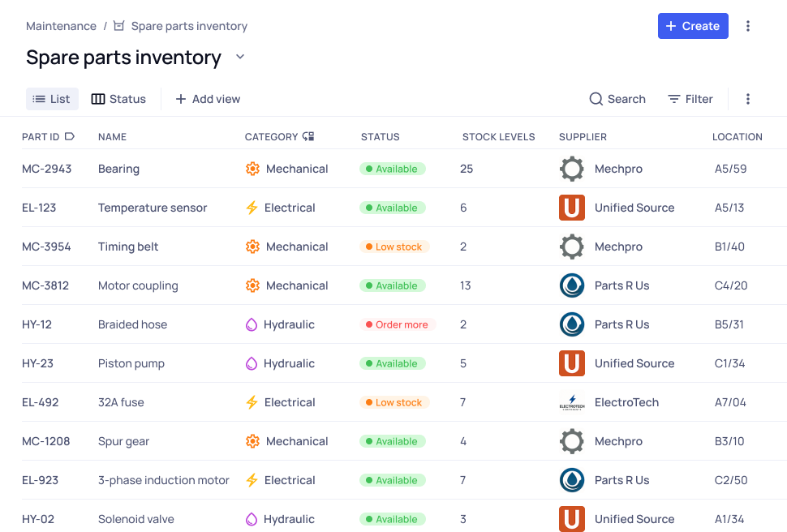Click Add view to create a new view
This screenshot has height=532, width=787.
(x=208, y=99)
